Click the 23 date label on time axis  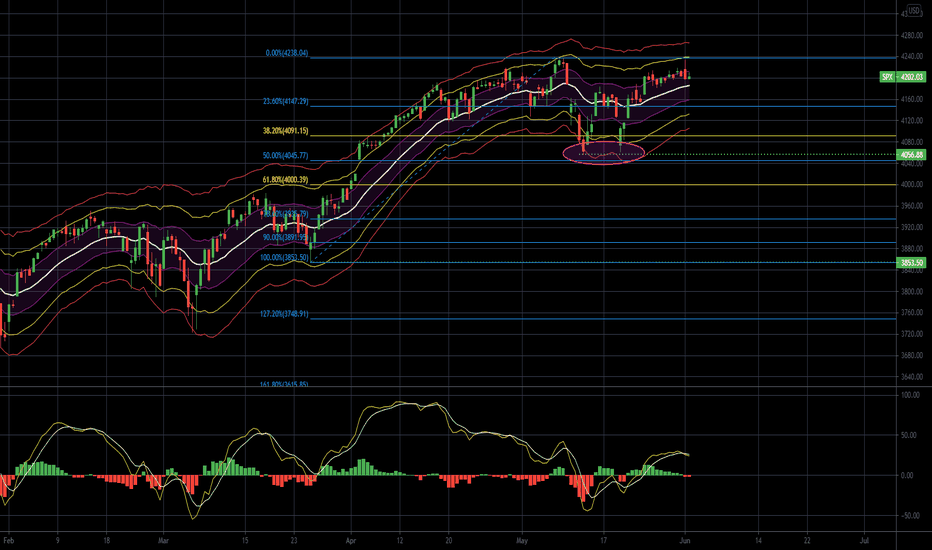point(294,541)
